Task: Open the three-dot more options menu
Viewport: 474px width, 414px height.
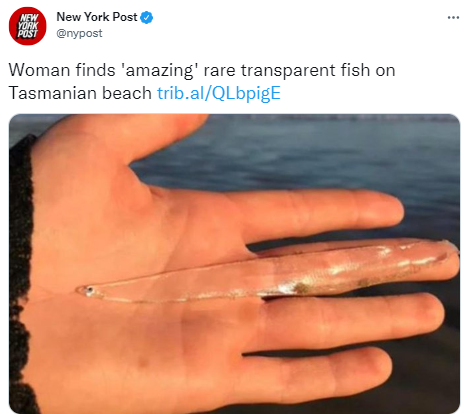Action: [x=453, y=17]
